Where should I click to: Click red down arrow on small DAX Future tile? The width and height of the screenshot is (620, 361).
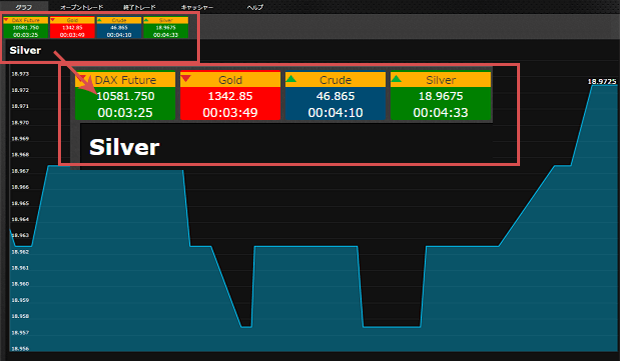6,20
